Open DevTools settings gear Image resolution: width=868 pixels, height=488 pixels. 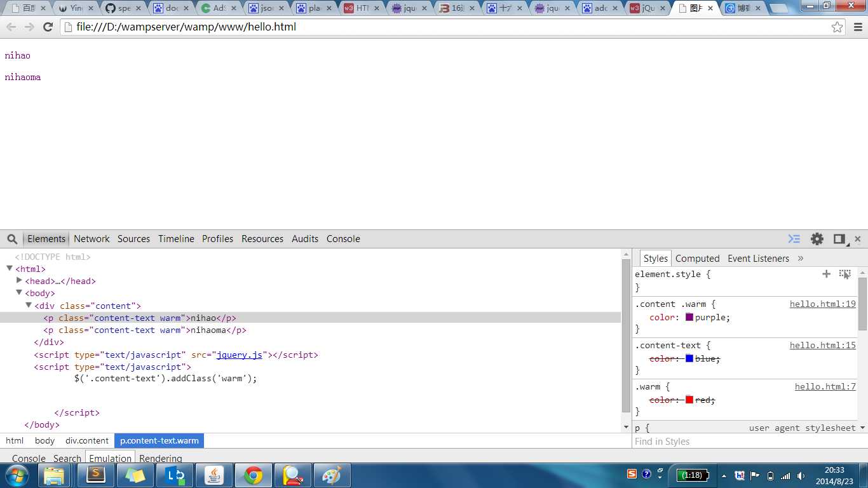tap(817, 239)
